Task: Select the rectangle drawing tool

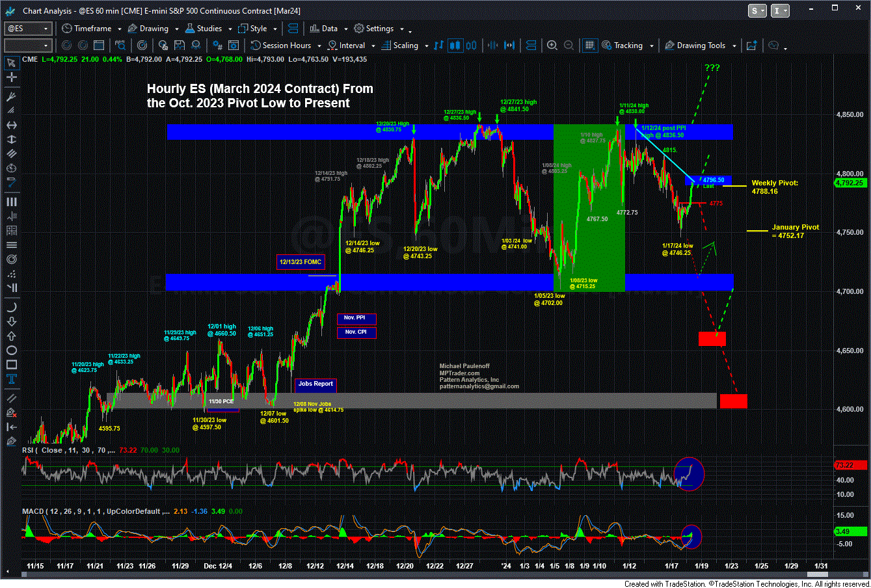Action: coord(11,364)
